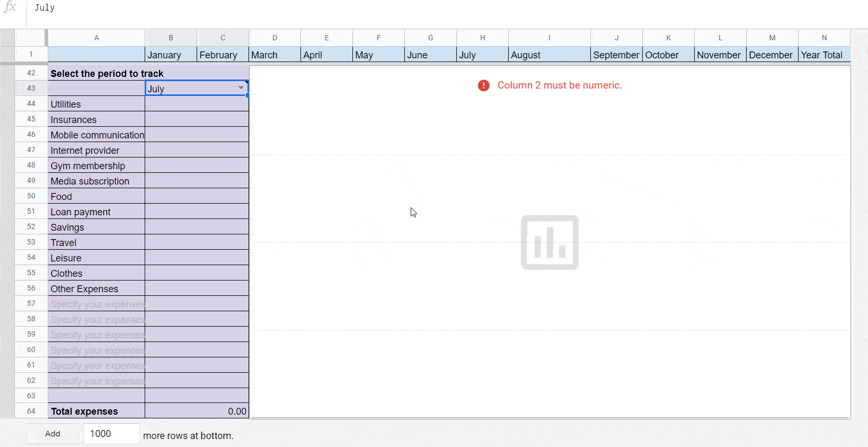Click the March header cell

coord(275,55)
